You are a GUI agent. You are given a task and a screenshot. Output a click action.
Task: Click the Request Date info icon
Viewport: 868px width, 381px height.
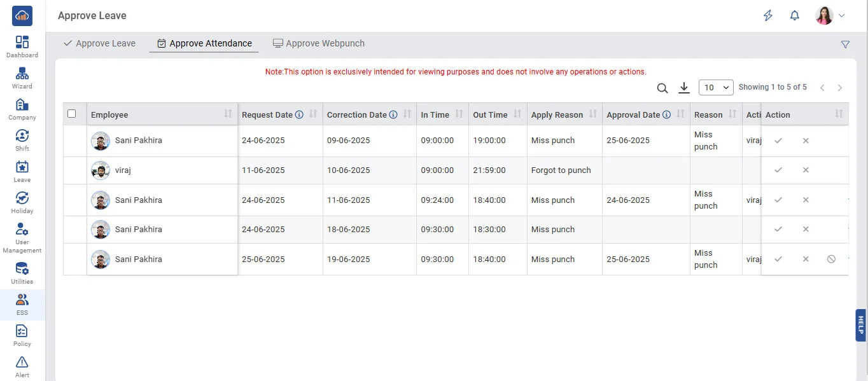(x=299, y=115)
